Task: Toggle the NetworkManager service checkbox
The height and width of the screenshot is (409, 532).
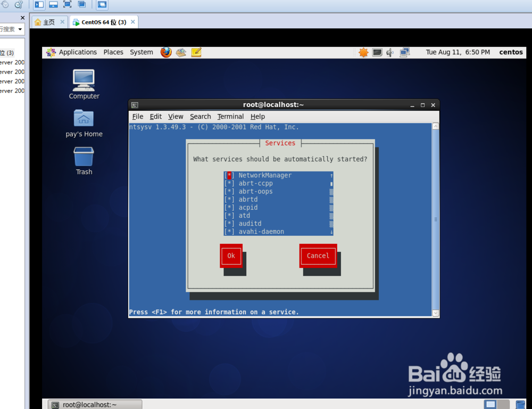Action: tap(230, 175)
